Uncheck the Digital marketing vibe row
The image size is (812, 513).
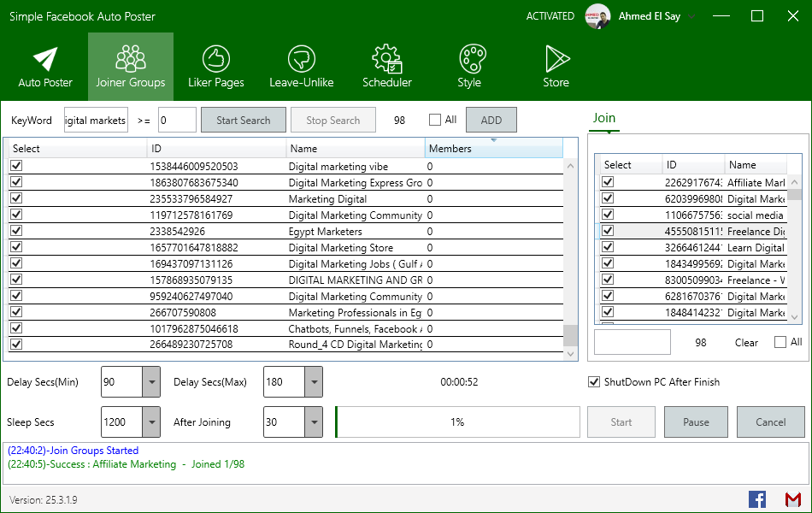pos(16,166)
